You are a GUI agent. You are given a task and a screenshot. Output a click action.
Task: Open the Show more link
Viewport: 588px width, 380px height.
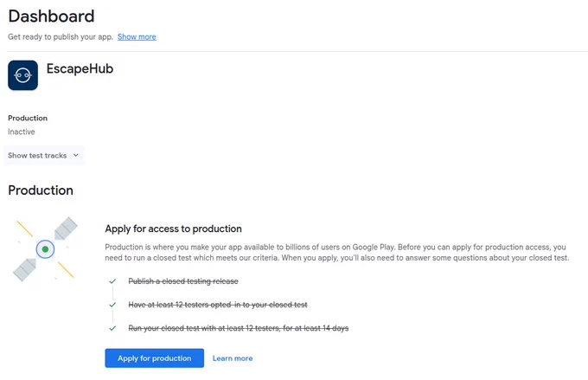[x=137, y=37]
